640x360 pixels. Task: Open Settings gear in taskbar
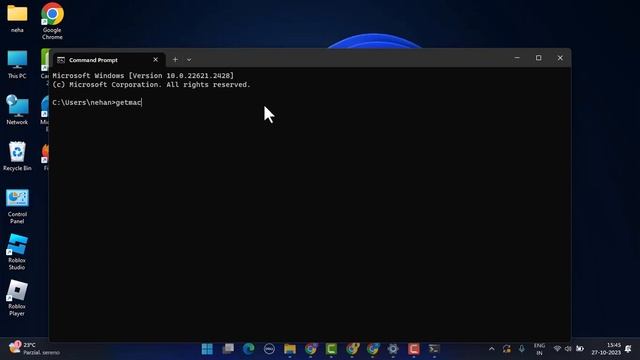pyautogui.click(x=393, y=349)
